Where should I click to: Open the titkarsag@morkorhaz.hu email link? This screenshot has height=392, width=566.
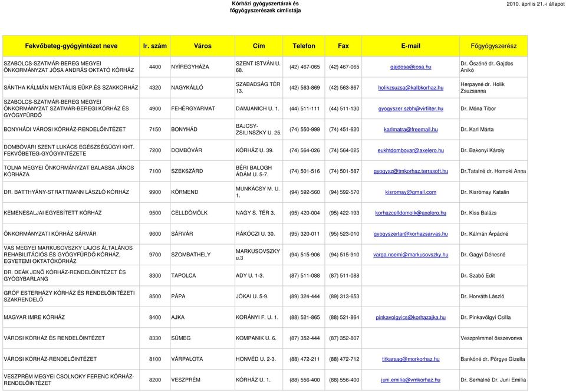pos(410,359)
